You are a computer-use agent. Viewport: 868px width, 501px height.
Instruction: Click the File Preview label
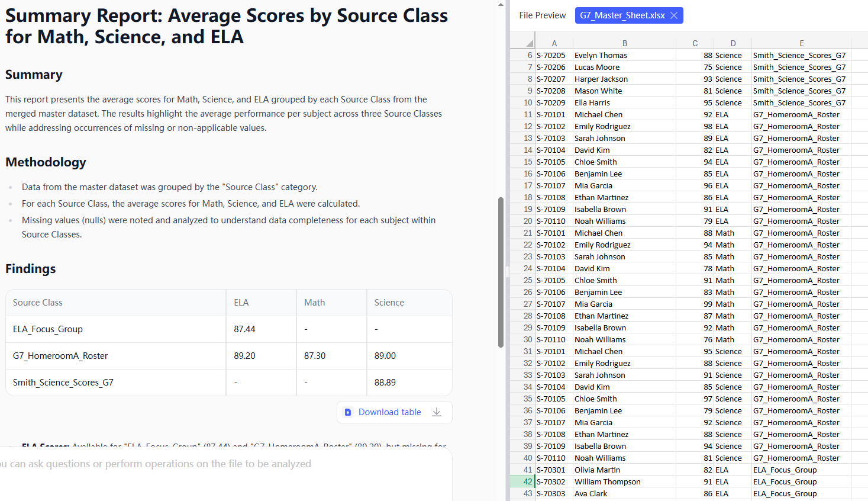click(x=542, y=15)
